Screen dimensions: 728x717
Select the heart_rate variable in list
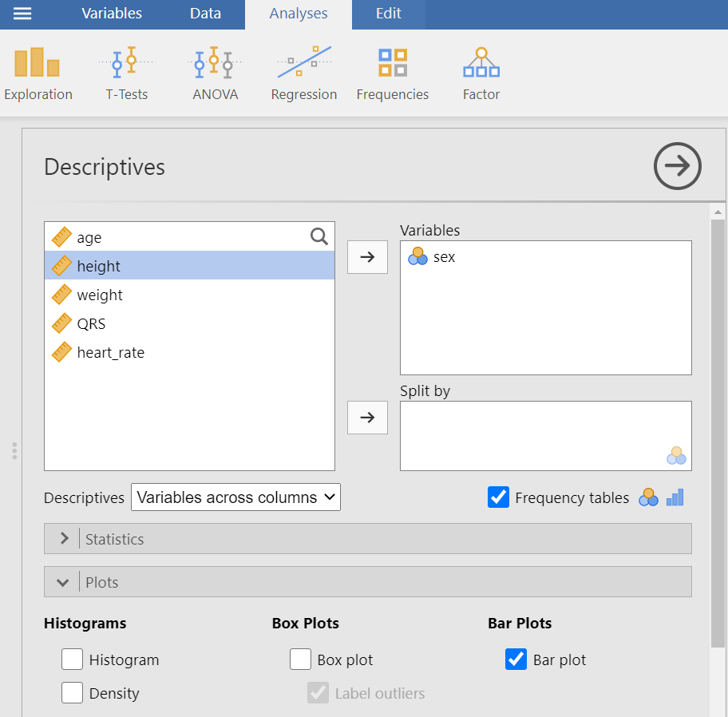pos(110,352)
